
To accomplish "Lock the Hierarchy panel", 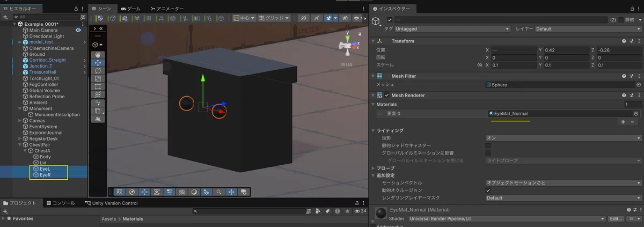I will pyautogui.click(x=75, y=9).
